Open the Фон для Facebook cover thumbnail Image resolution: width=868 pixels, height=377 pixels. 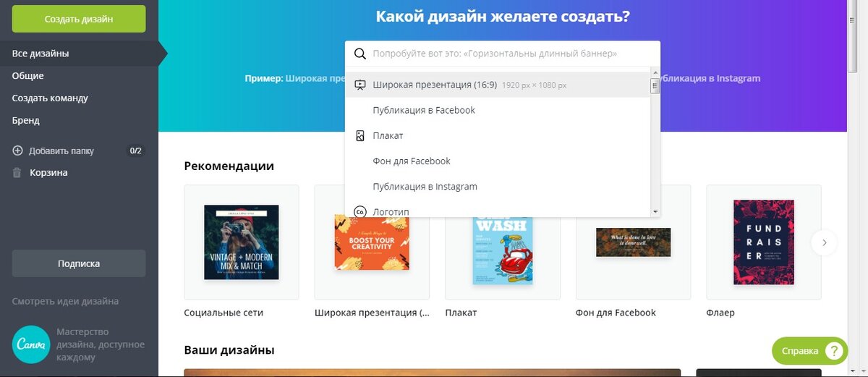(633, 242)
